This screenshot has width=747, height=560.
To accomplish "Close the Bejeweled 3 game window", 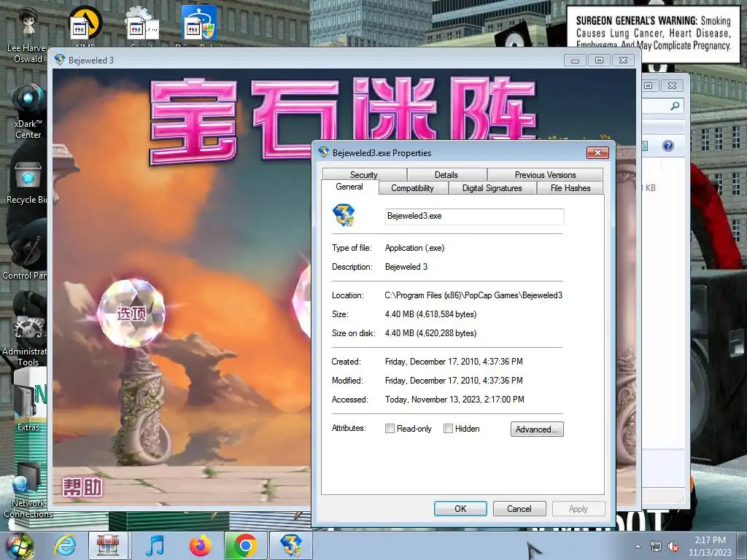I will pyautogui.click(x=623, y=61).
